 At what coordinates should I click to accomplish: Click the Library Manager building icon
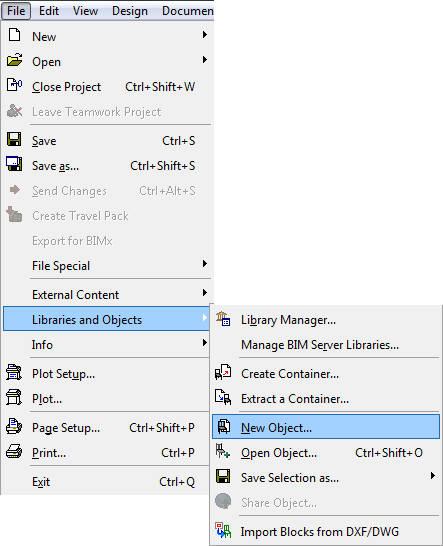click(x=223, y=319)
